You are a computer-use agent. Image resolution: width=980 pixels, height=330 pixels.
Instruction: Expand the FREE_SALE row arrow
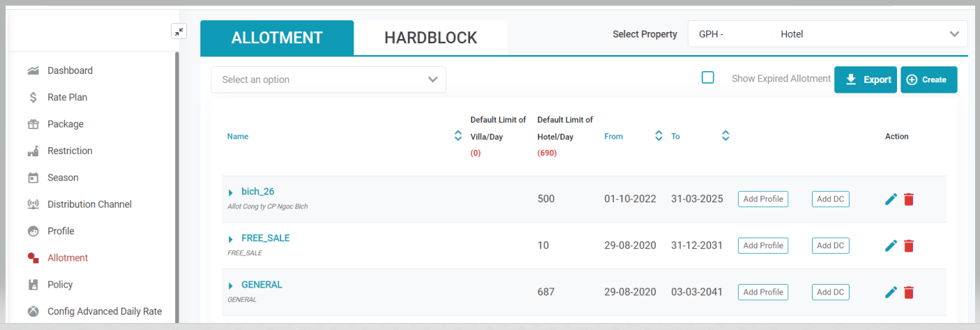pos(231,239)
